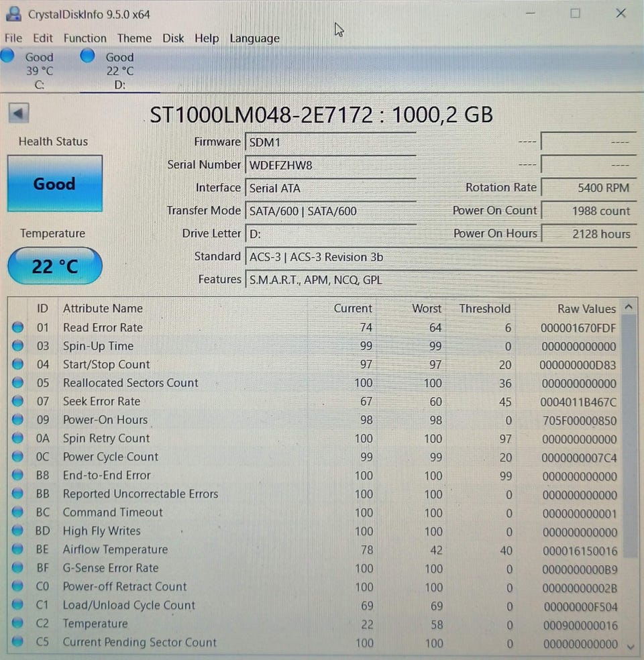Click the Raw Values column header

point(586,309)
